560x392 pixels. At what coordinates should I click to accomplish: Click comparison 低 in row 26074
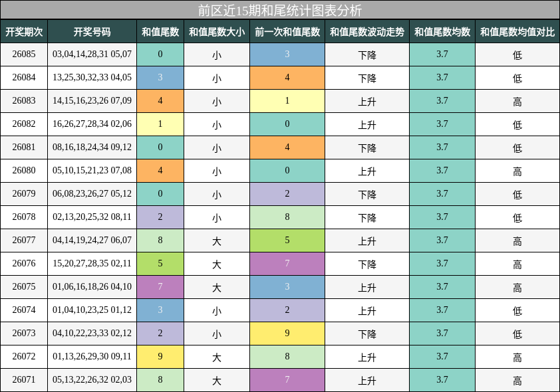tap(517, 311)
